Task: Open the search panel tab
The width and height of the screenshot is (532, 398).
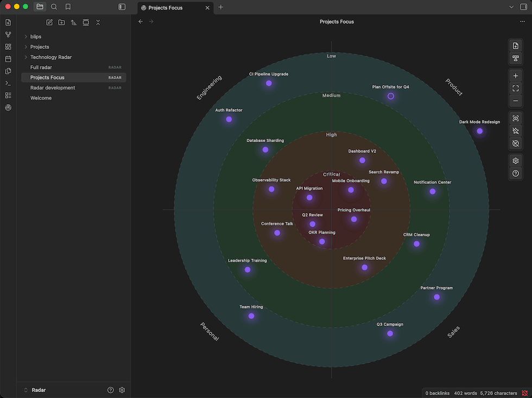Action: click(54, 7)
